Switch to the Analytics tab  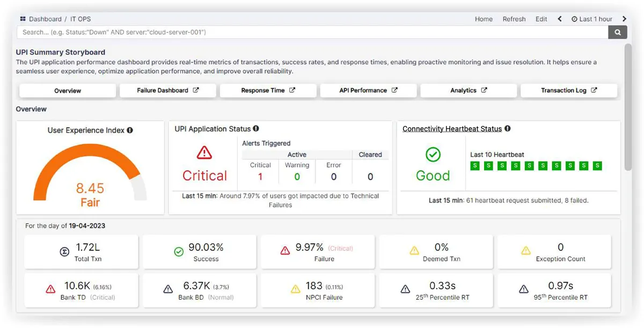click(469, 91)
